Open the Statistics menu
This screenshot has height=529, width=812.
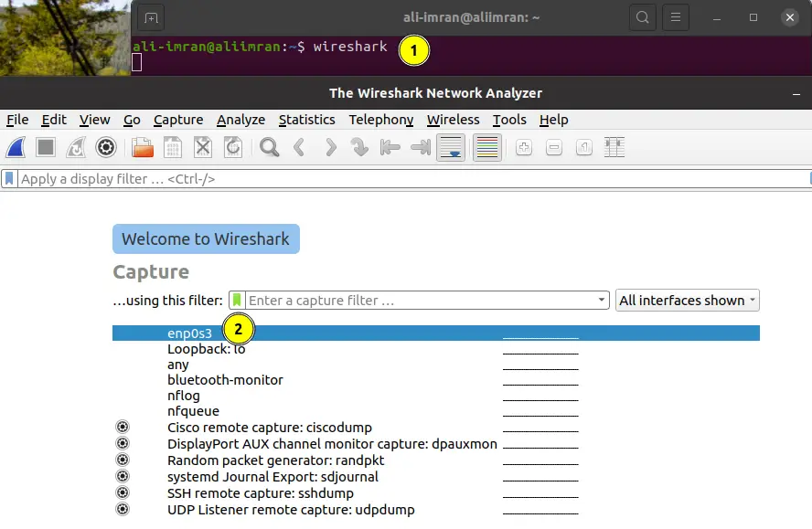point(306,120)
